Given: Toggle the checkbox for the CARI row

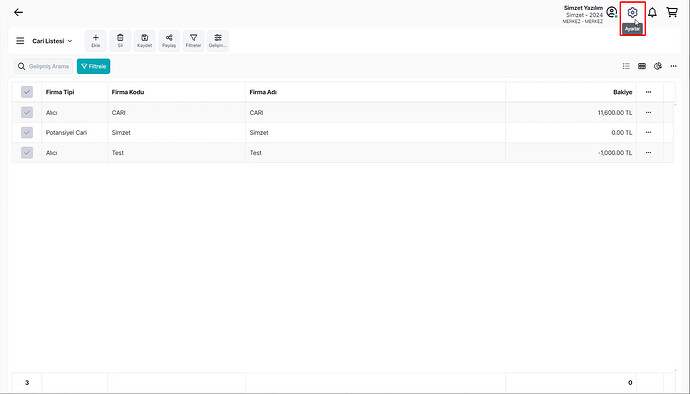Looking at the screenshot, I should point(27,112).
